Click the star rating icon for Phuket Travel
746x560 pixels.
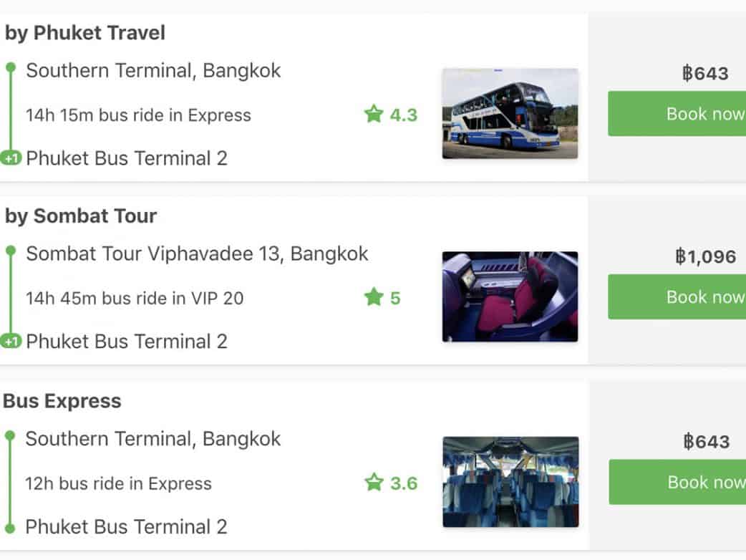click(374, 115)
